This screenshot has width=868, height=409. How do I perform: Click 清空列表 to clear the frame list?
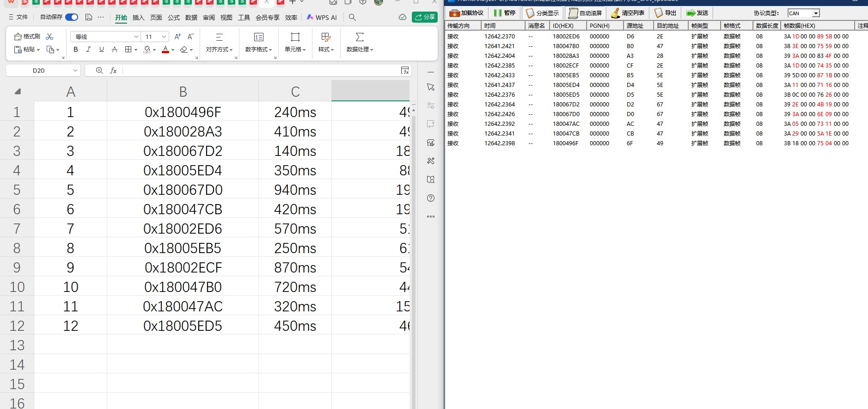pyautogui.click(x=627, y=13)
